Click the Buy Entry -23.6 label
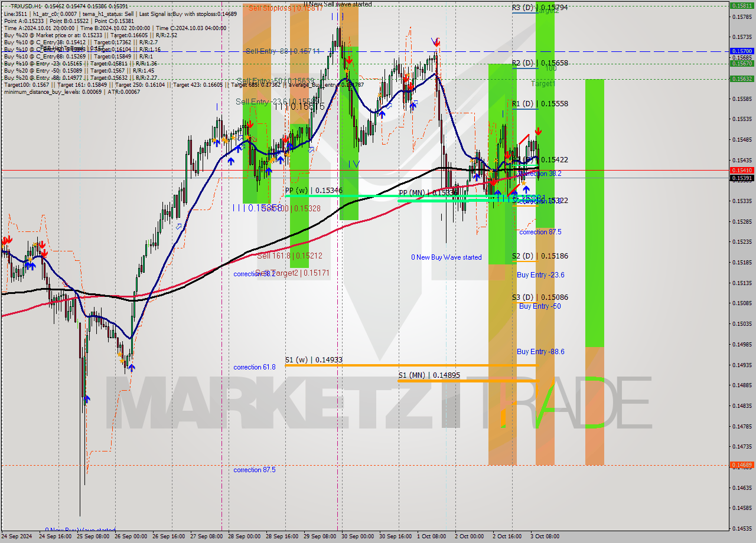Viewport: 756px width, 543px height. tap(540, 275)
